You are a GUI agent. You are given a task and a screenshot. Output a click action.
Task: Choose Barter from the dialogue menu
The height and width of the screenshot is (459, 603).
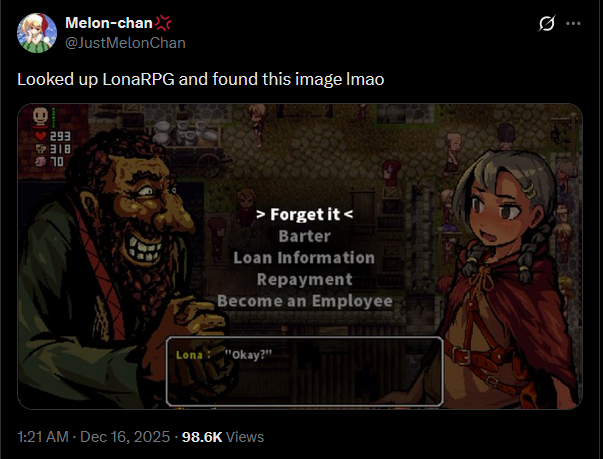(305, 236)
